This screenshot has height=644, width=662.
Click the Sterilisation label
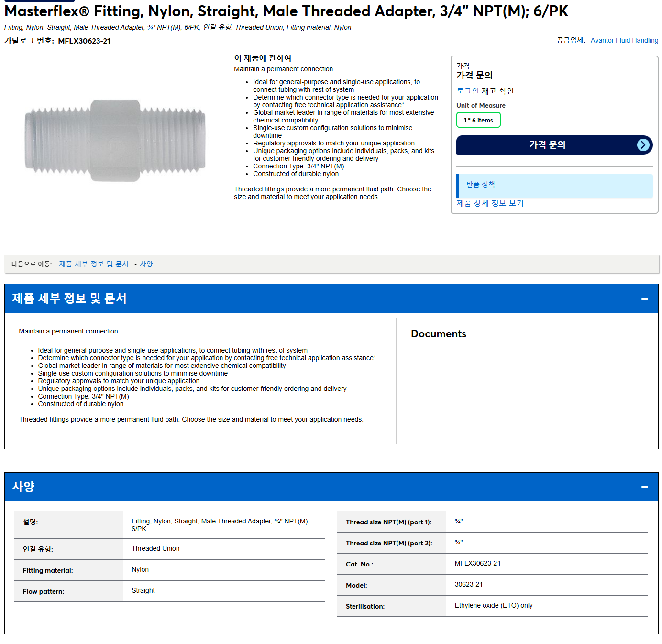[365, 606]
